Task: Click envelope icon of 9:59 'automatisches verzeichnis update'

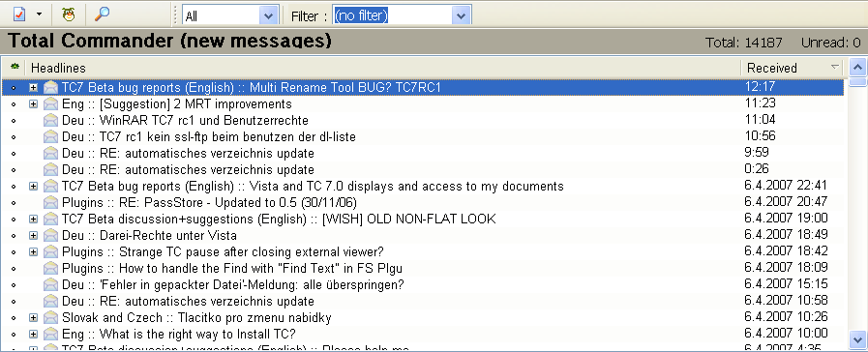Action: [51, 154]
